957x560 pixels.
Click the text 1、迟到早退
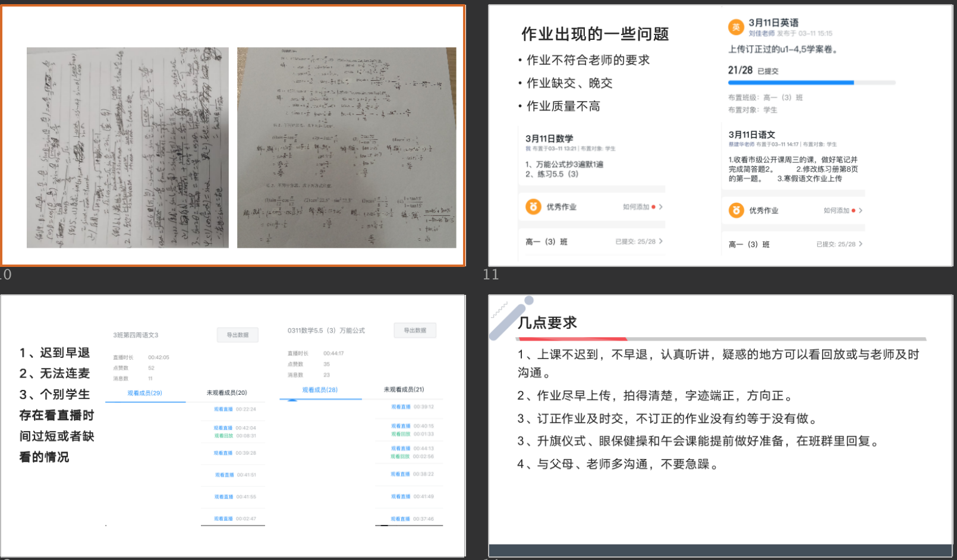click(x=55, y=353)
